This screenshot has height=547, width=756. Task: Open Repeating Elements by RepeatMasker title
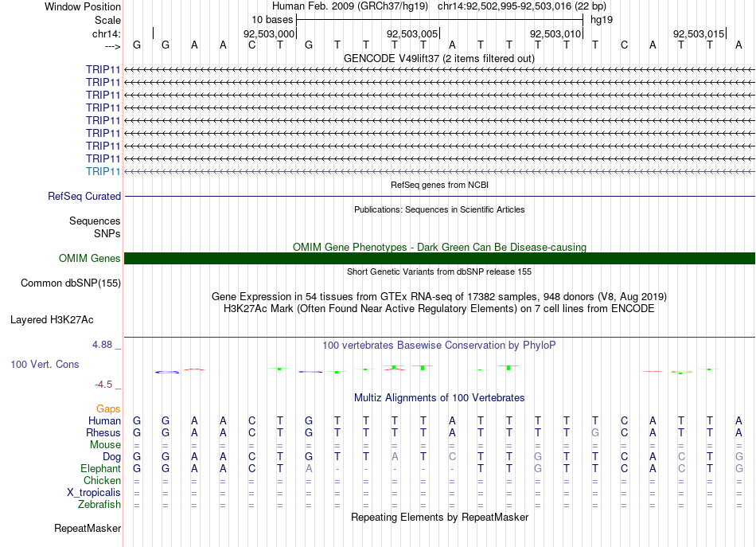point(439,517)
